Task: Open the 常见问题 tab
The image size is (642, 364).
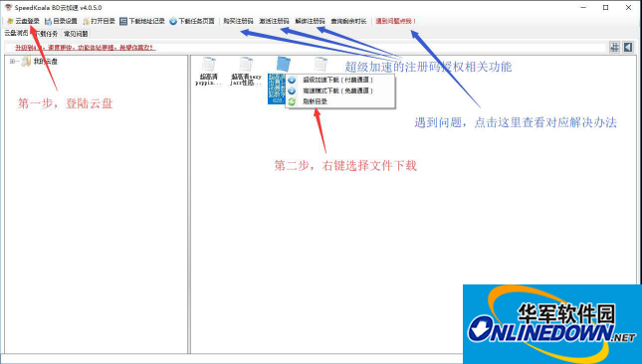Action: tap(76, 34)
